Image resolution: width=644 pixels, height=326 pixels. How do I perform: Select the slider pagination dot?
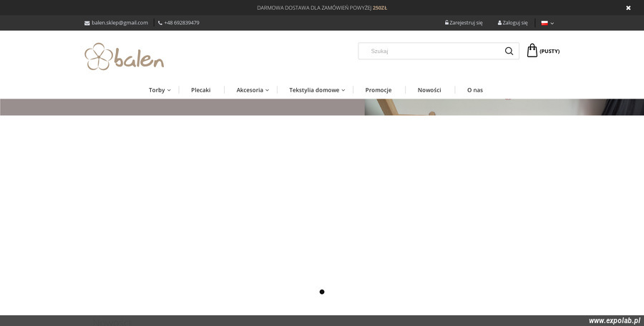click(x=322, y=292)
